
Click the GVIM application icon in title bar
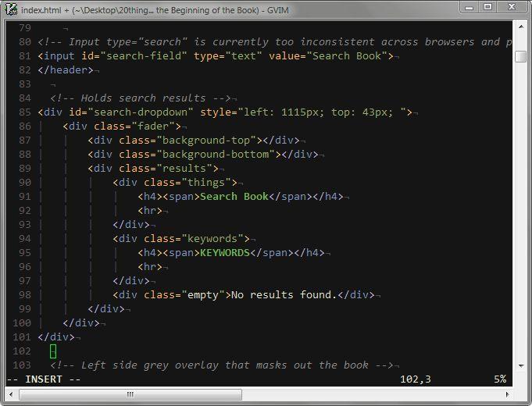[11, 9]
